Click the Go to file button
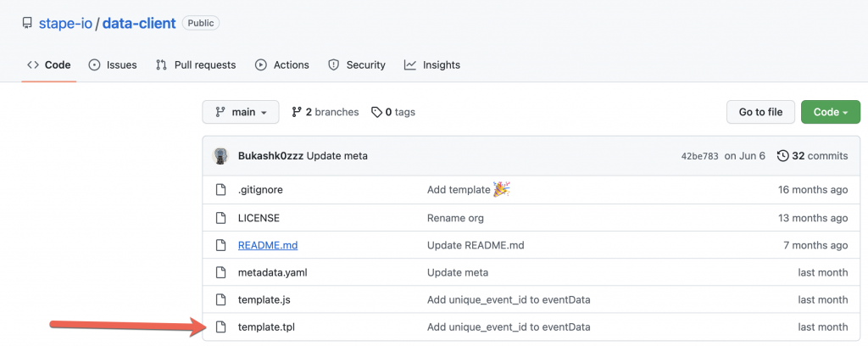The width and height of the screenshot is (868, 346). point(760,112)
